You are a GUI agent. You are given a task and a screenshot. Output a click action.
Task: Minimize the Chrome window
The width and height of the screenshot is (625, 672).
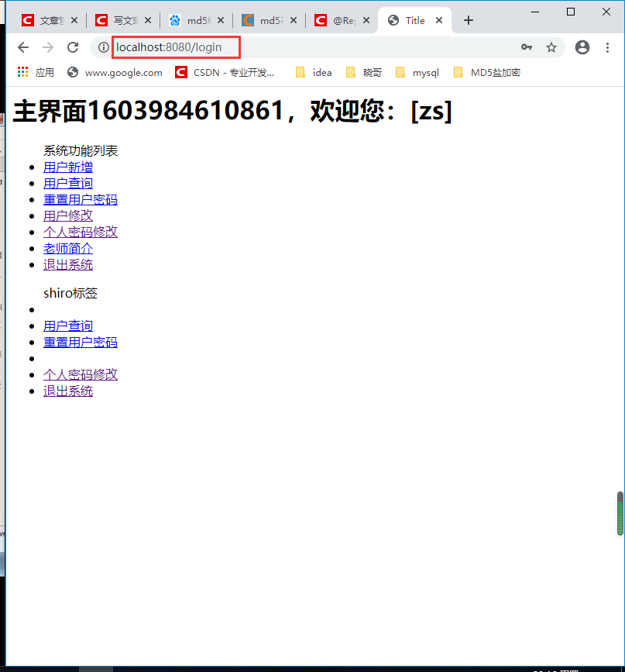tap(535, 12)
